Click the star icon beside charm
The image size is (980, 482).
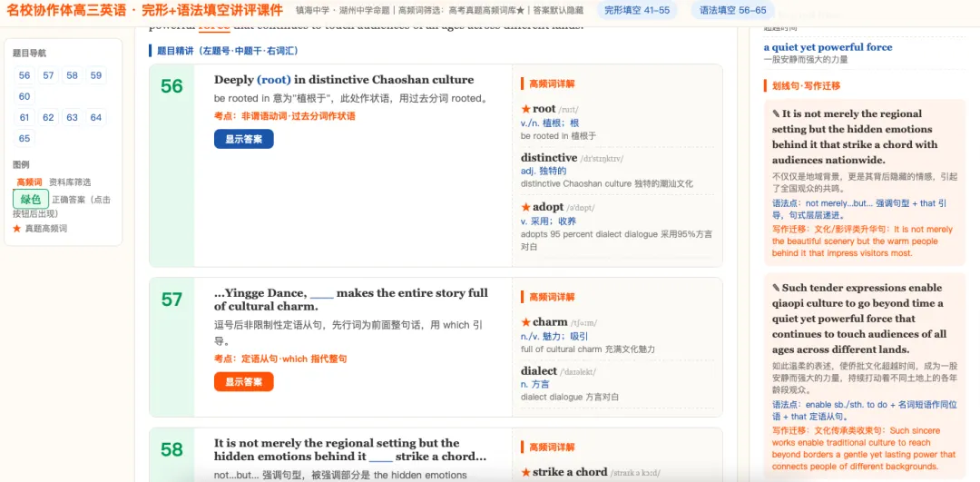[525, 322]
